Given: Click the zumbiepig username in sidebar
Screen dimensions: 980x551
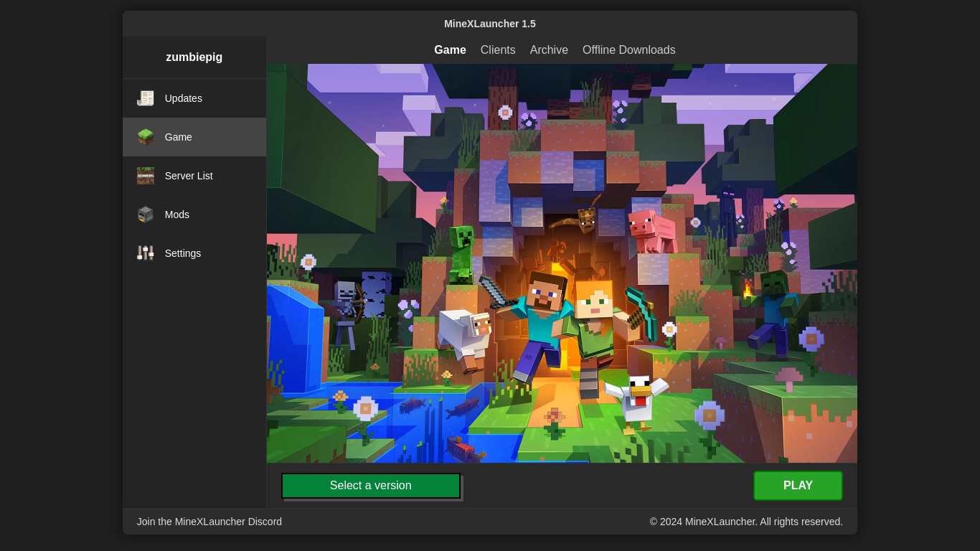Looking at the screenshot, I should 194,57.
